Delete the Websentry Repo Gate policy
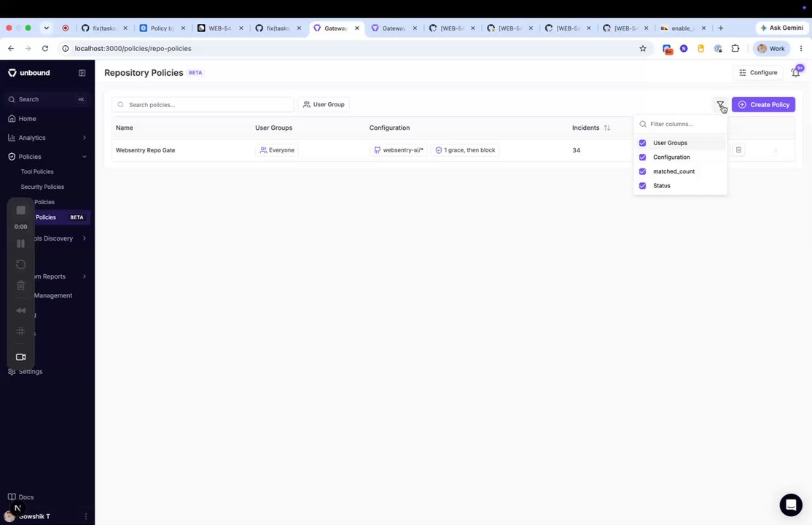812x525 pixels. coord(739,150)
